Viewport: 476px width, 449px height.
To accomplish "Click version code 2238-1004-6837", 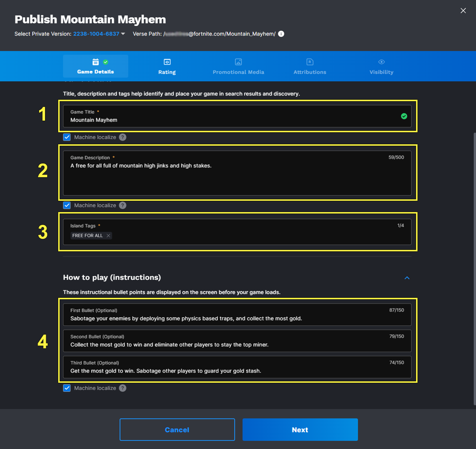I will (x=96, y=34).
